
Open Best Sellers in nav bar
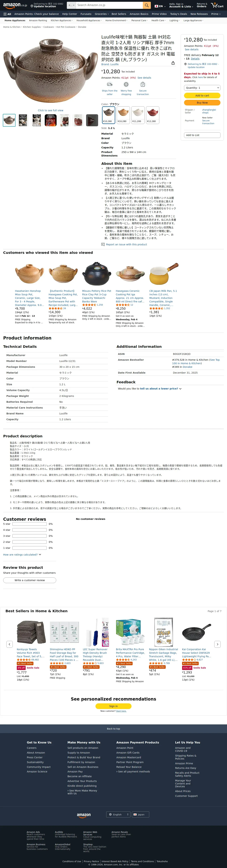[119, 14]
